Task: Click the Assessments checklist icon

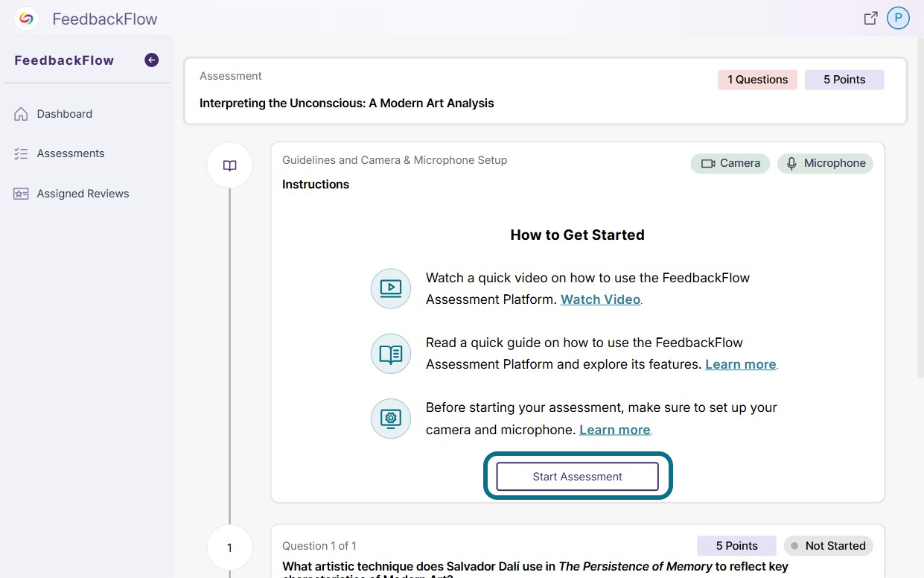Action: pos(21,153)
